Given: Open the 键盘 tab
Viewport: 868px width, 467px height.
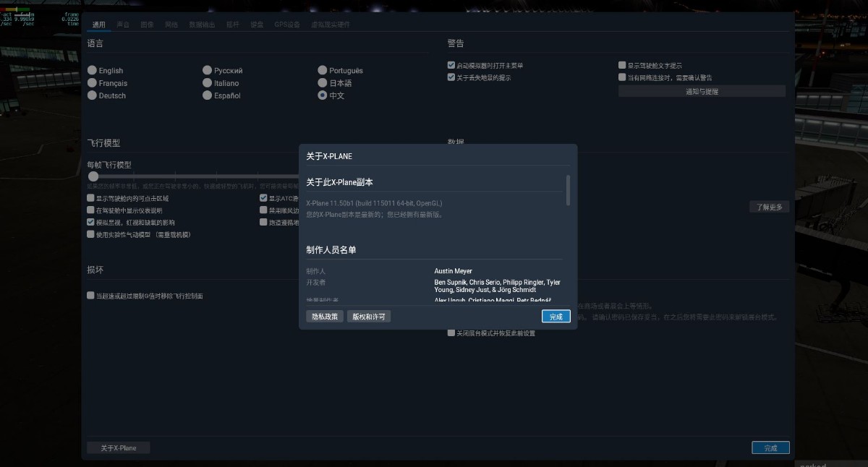Looking at the screenshot, I should coord(257,25).
